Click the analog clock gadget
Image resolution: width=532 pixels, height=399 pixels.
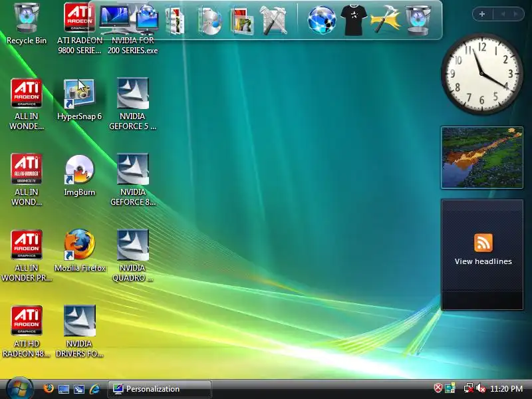[x=481, y=74]
